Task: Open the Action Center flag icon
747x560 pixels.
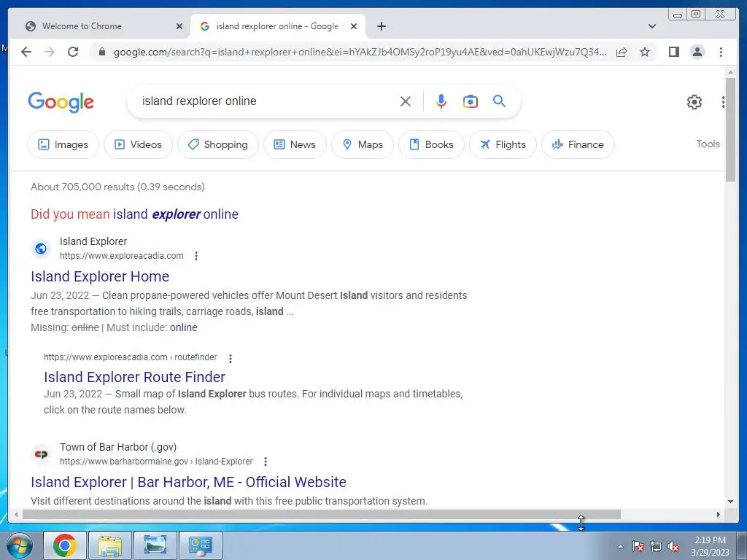Action: 638,546
